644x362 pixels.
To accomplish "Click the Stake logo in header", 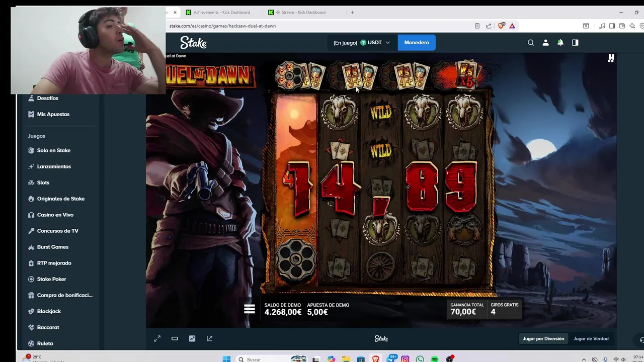I will 193,43.
